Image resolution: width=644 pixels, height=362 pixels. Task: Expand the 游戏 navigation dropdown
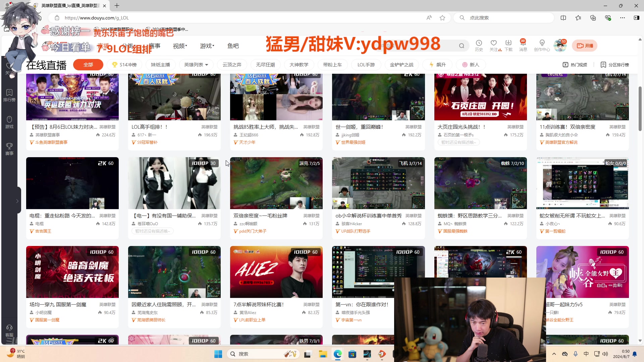(207, 46)
